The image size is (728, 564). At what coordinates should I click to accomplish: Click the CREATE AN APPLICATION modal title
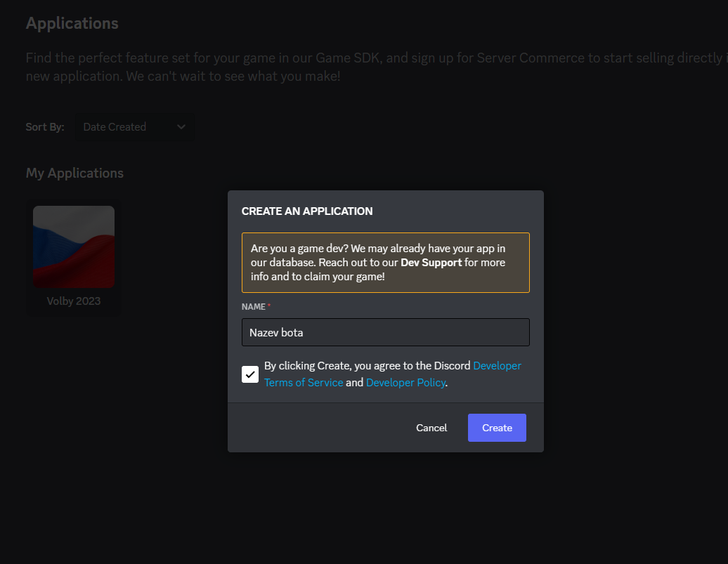click(x=306, y=211)
